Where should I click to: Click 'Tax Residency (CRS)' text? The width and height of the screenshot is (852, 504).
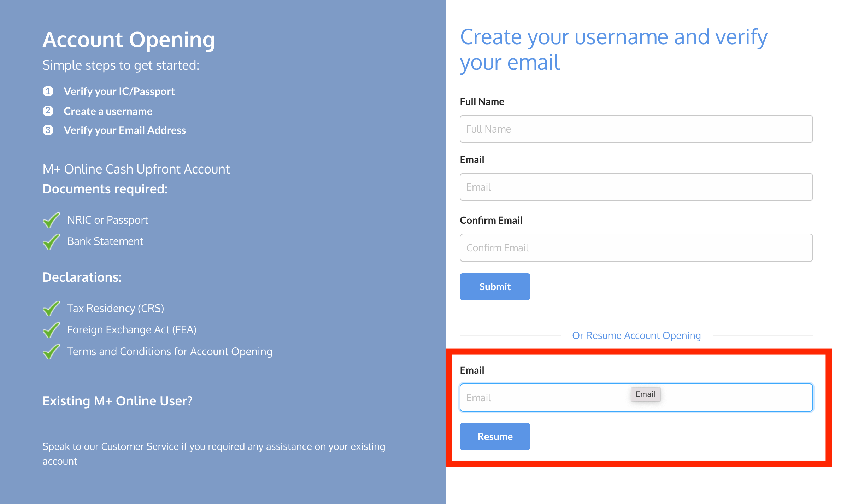click(116, 309)
